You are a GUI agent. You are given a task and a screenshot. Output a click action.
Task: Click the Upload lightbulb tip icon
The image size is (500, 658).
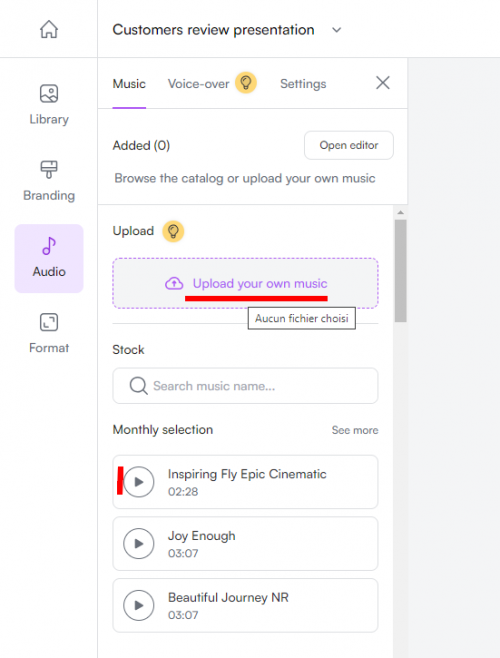click(173, 231)
